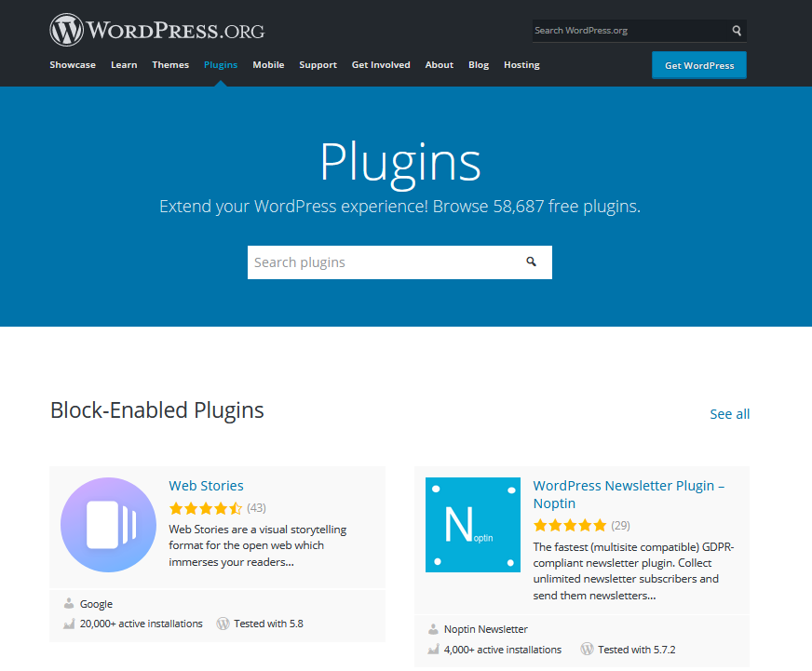Click the Tested with 5.8 text
812x671 pixels.
(x=268, y=624)
